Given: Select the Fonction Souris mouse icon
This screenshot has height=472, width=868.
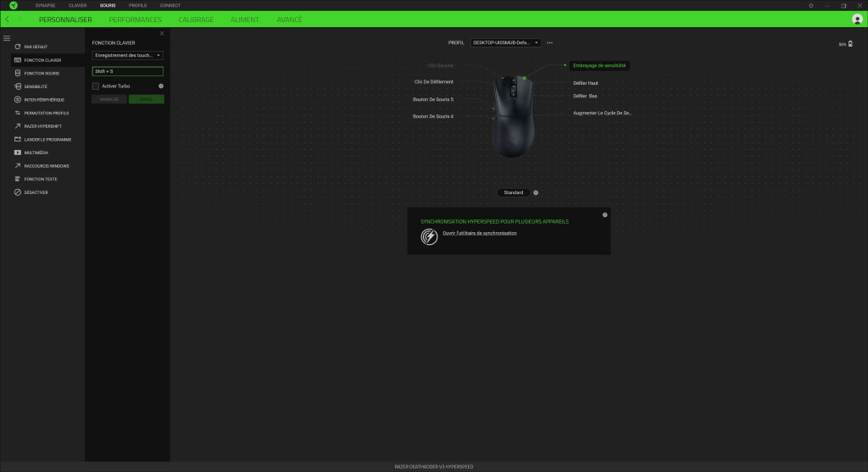Looking at the screenshot, I should point(18,73).
